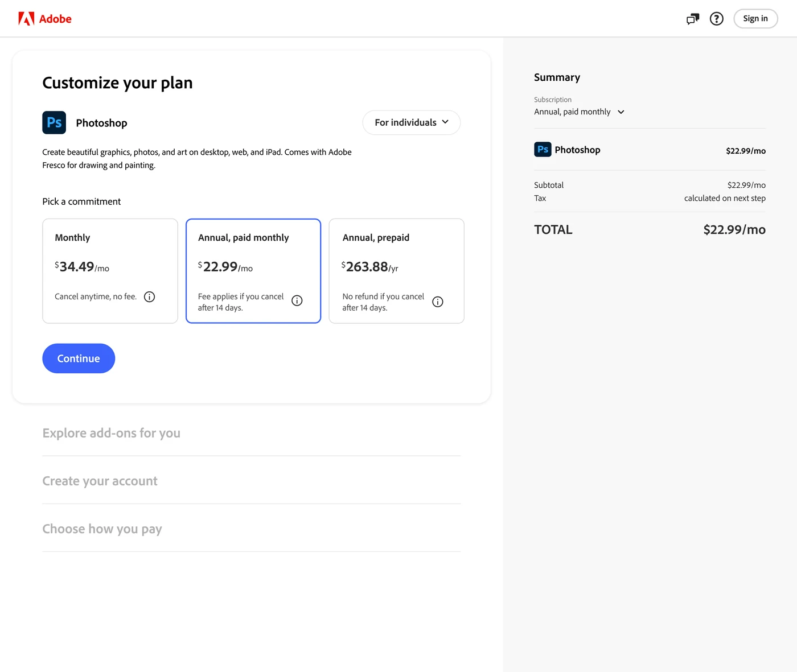Viewport: 797px width, 672px height.
Task: Select Annual, prepaid commitment
Action: pos(397,271)
